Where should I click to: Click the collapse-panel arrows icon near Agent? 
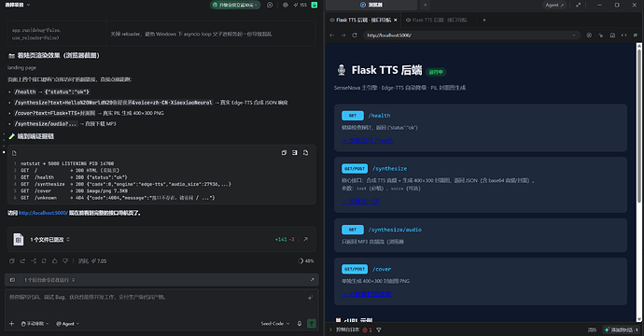579,5
